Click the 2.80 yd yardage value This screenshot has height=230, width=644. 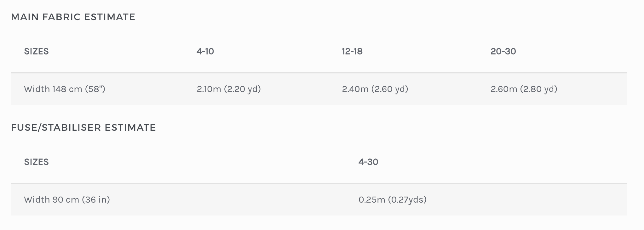point(538,89)
